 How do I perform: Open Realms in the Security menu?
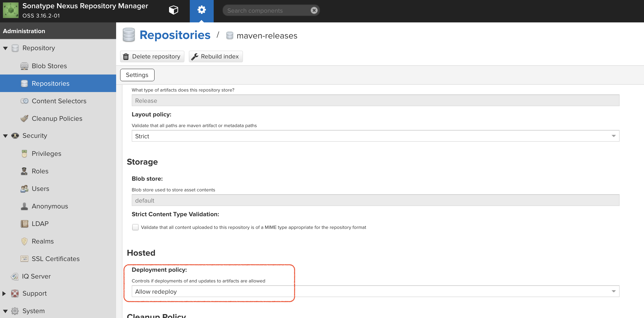pyautogui.click(x=42, y=241)
